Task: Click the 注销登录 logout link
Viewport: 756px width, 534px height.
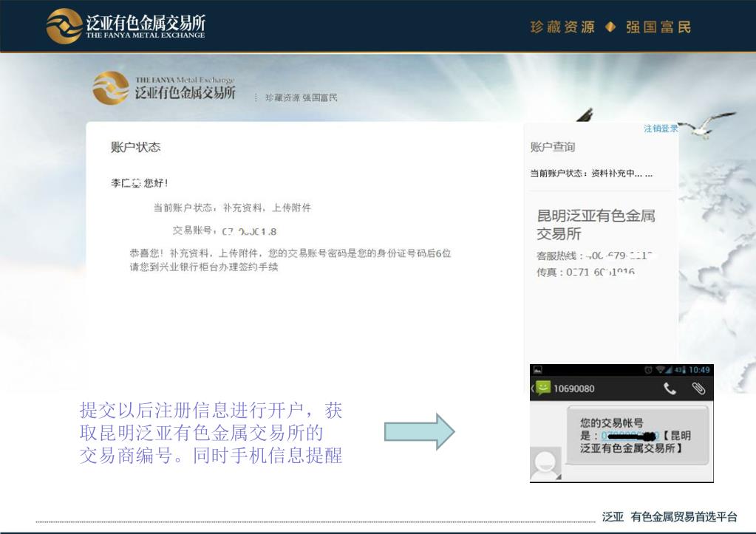Action: [x=661, y=129]
